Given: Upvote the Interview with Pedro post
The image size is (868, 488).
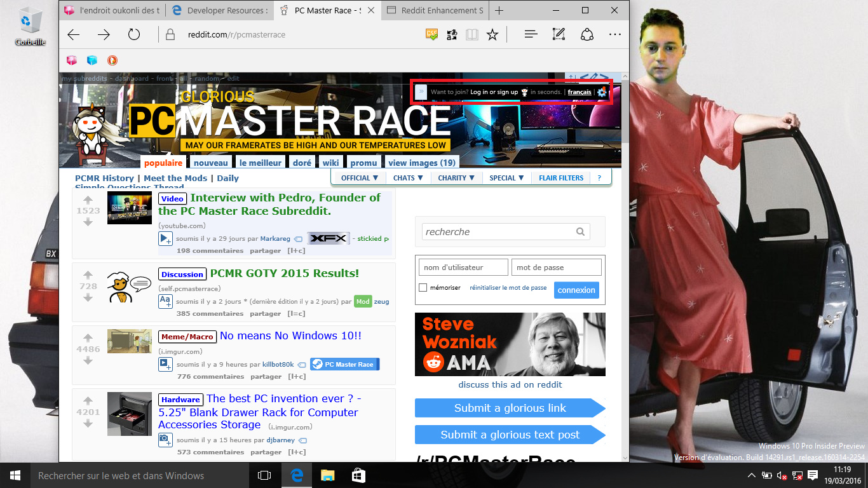Looking at the screenshot, I should tap(88, 200).
